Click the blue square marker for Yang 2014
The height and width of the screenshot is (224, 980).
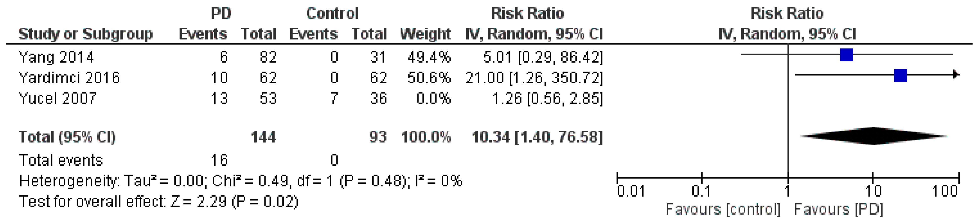[846, 55]
